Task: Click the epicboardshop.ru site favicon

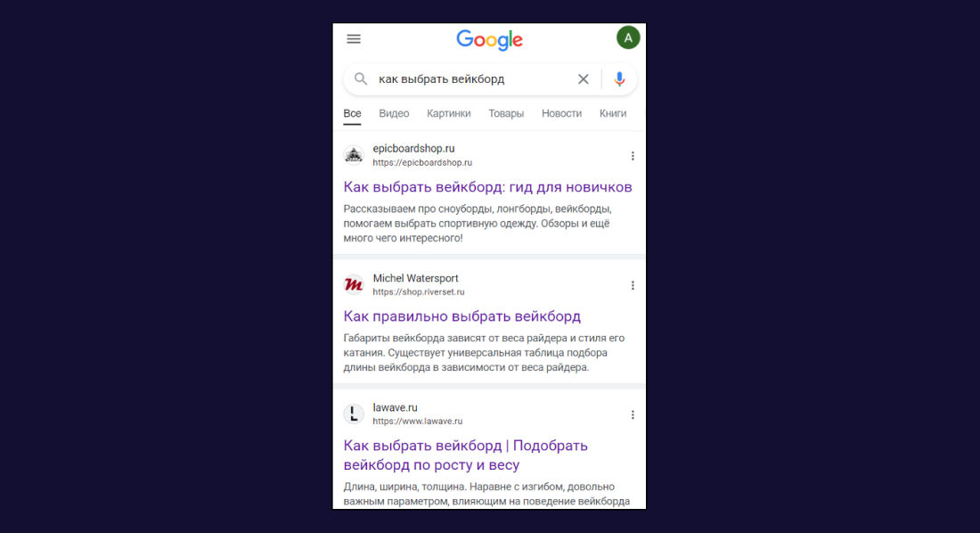Action: point(354,154)
